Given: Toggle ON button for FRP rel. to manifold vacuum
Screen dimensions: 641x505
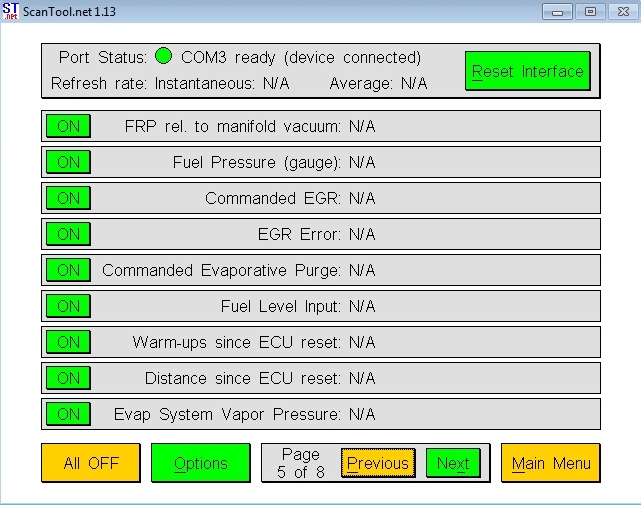Looking at the screenshot, I should (x=68, y=126).
